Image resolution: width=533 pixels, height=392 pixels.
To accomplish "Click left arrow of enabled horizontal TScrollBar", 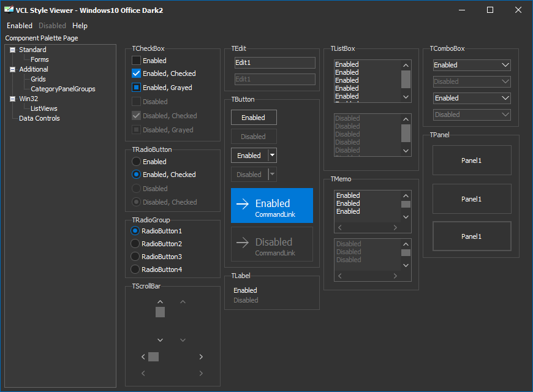I will pos(143,356).
